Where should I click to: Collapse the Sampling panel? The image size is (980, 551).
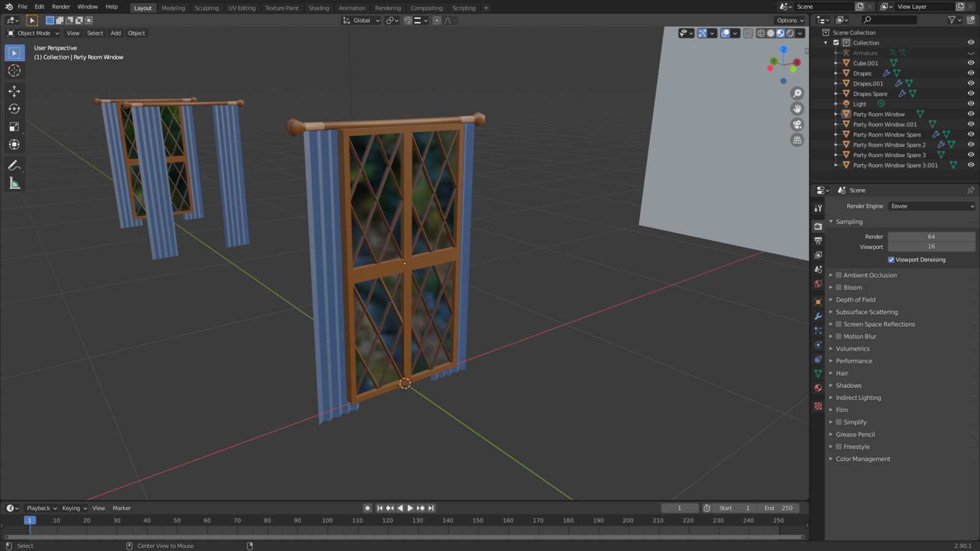pos(849,222)
